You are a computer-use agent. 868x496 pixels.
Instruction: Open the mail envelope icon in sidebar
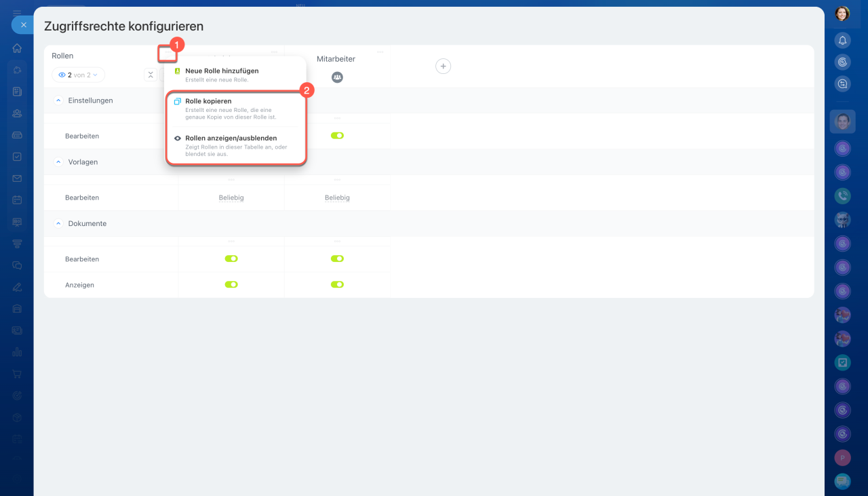click(17, 178)
